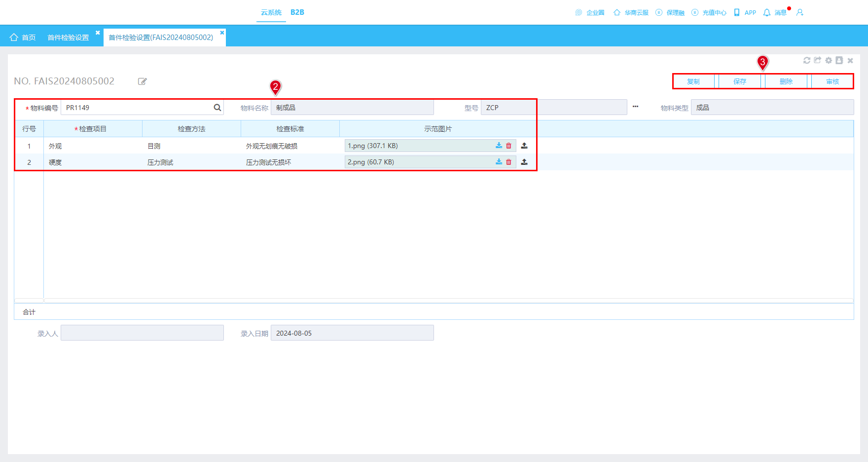Click the 检查项目 column header
This screenshot has width=868, height=462.
click(93, 129)
